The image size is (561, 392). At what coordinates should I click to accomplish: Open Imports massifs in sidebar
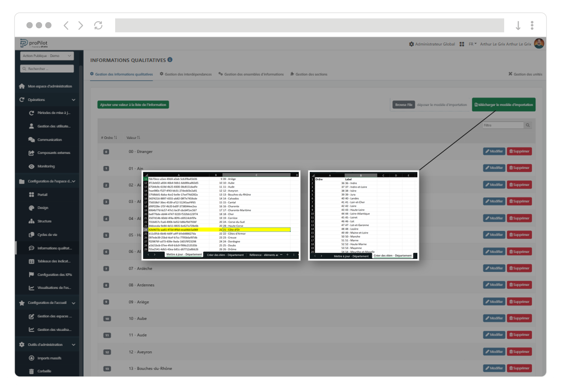point(45,358)
